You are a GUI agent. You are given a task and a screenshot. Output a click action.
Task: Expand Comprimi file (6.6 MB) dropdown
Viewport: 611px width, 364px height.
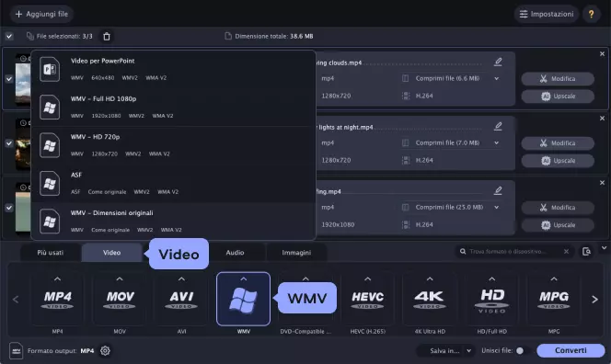(x=497, y=78)
